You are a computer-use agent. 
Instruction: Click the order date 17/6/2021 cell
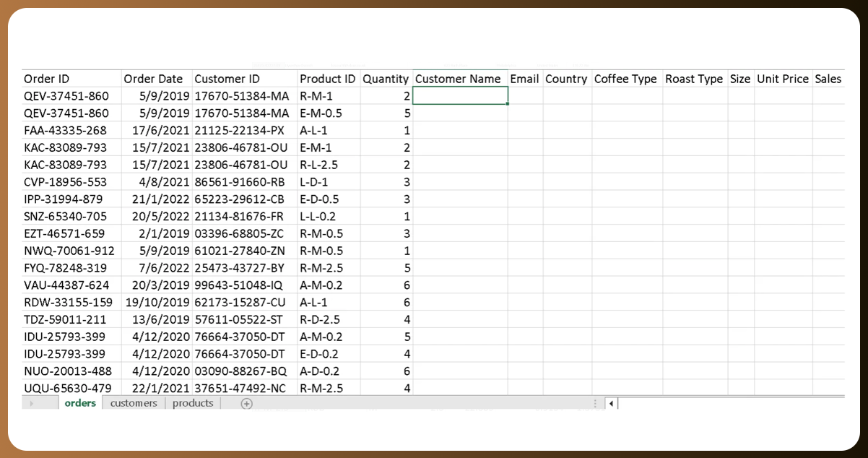(156, 131)
